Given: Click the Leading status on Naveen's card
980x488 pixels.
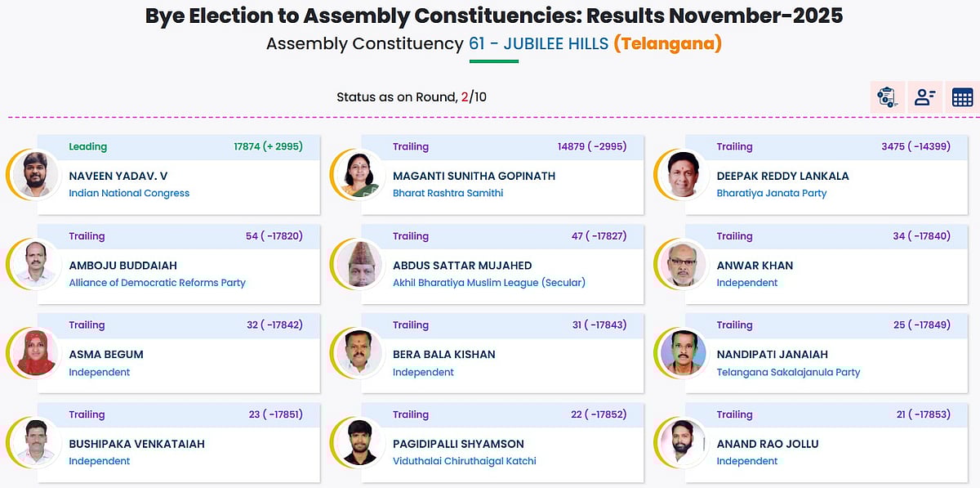Looking at the screenshot, I should [x=87, y=147].
